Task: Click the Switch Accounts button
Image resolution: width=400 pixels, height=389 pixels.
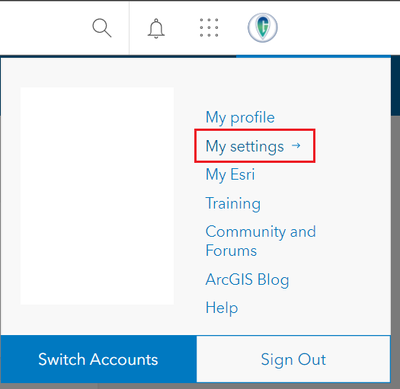Action: click(98, 359)
